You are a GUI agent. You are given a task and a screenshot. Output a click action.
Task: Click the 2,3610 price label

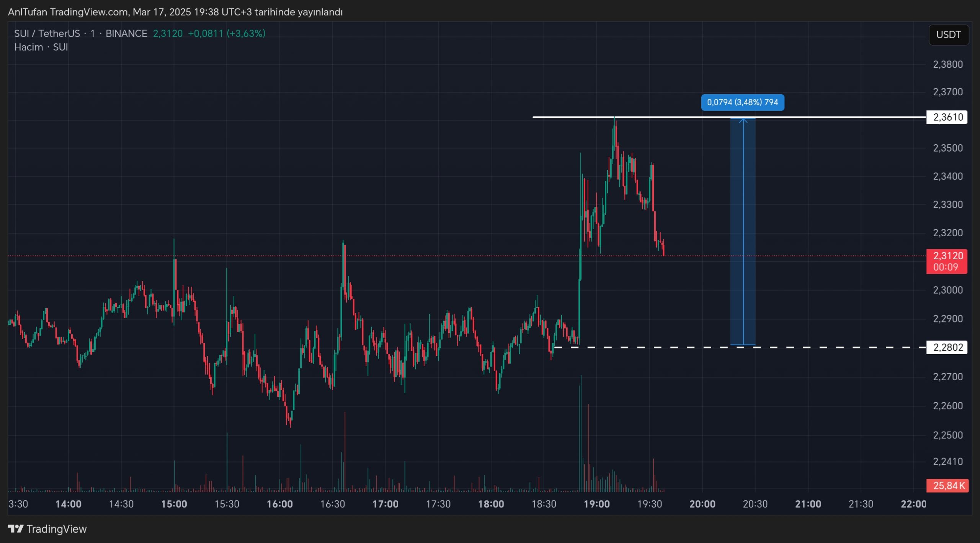pyautogui.click(x=946, y=117)
